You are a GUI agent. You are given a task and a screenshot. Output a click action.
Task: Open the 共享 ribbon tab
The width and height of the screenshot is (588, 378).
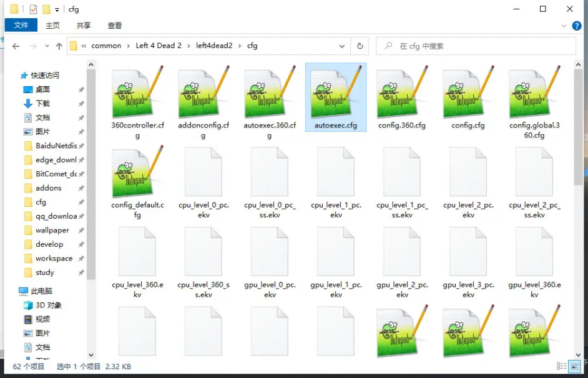tap(84, 26)
